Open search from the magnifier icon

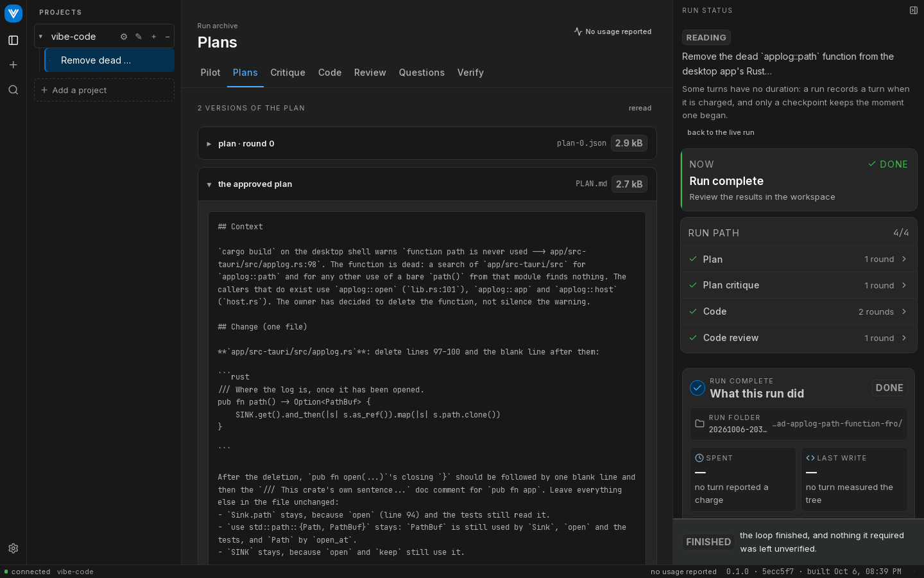[13, 90]
